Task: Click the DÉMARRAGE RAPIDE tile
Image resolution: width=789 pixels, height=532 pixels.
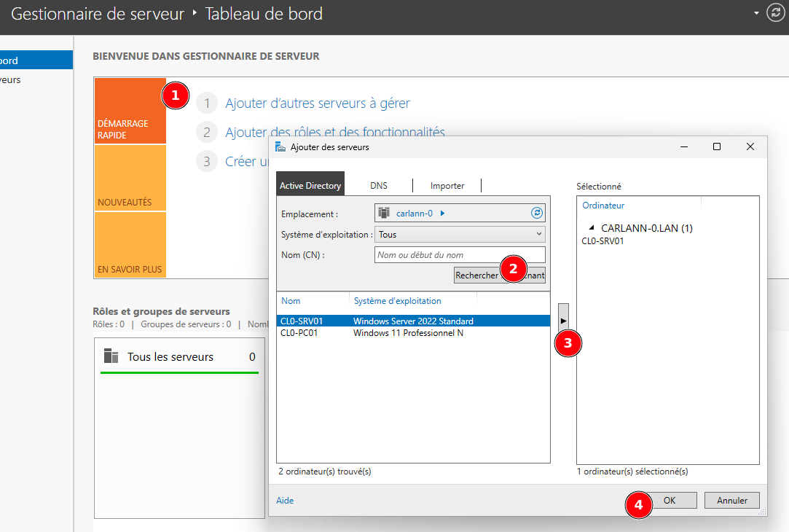Action: tap(130, 111)
